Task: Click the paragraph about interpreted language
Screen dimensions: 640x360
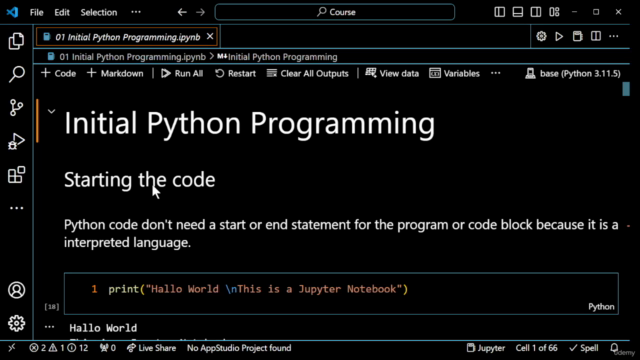Action: [341, 233]
